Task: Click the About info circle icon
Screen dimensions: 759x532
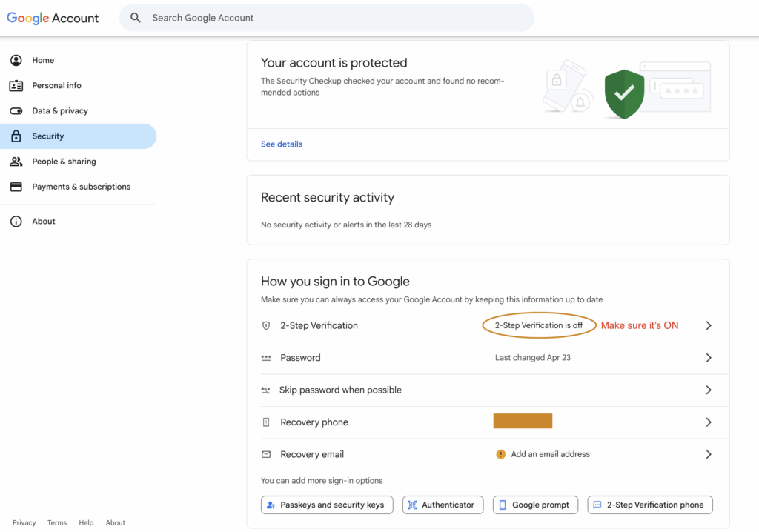Action: 16,222
